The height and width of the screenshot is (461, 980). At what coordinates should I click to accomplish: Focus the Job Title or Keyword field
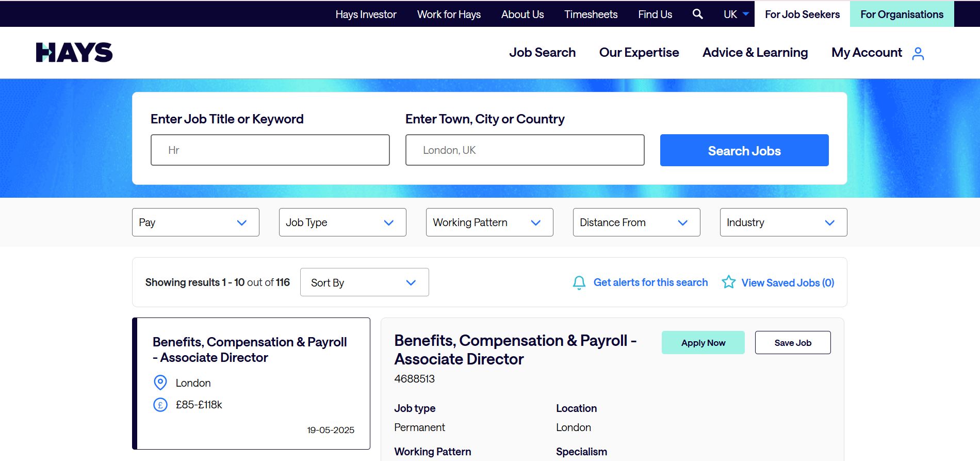coord(270,150)
